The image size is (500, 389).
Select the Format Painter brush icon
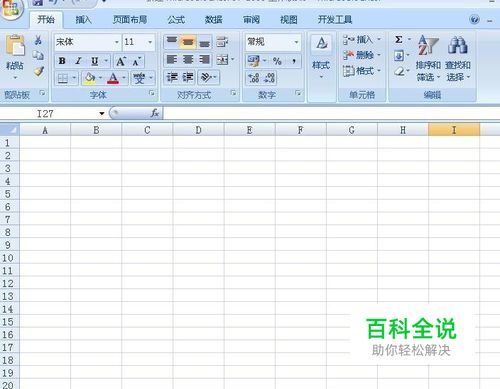38,71
